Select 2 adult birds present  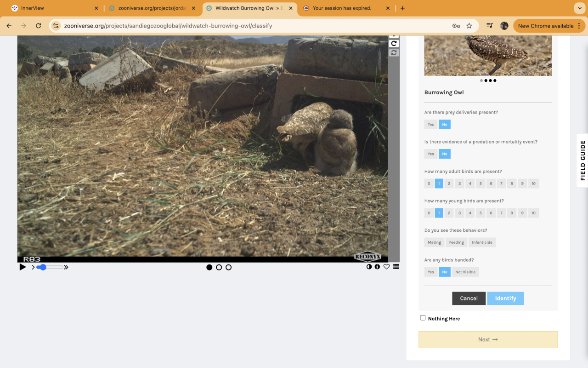(449, 184)
